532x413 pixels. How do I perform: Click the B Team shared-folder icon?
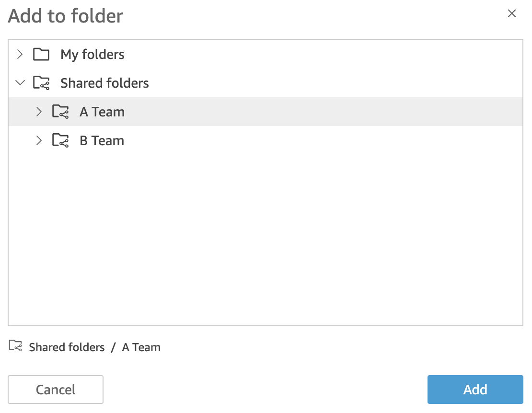tap(60, 140)
